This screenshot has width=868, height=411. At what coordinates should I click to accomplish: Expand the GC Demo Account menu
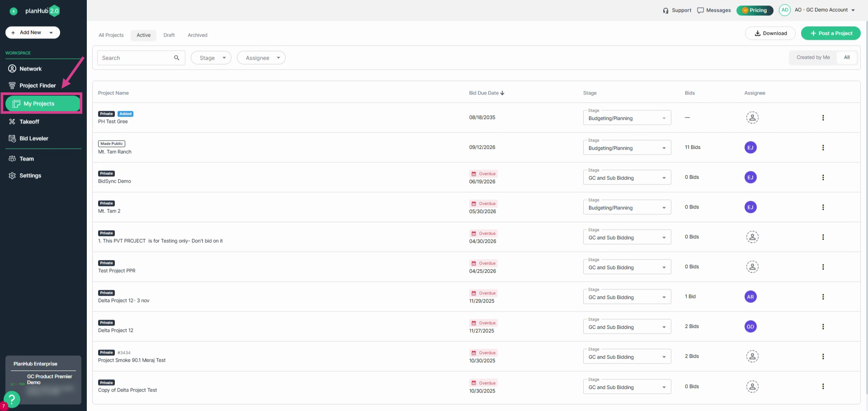tap(825, 10)
